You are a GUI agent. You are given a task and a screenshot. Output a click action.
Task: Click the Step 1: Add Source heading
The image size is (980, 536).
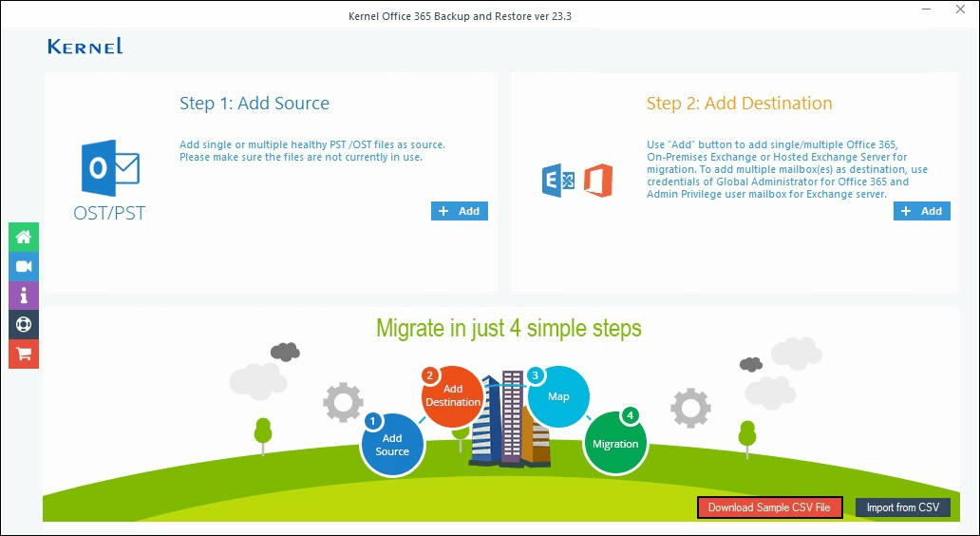click(254, 104)
